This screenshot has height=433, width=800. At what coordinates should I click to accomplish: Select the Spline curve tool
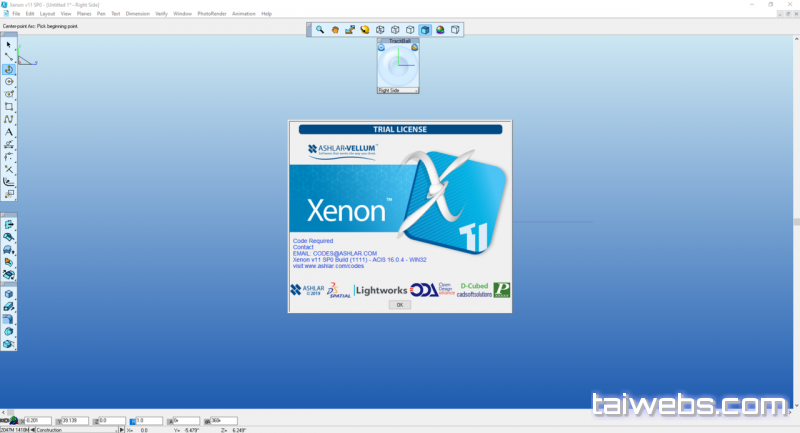tap(9, 119)
